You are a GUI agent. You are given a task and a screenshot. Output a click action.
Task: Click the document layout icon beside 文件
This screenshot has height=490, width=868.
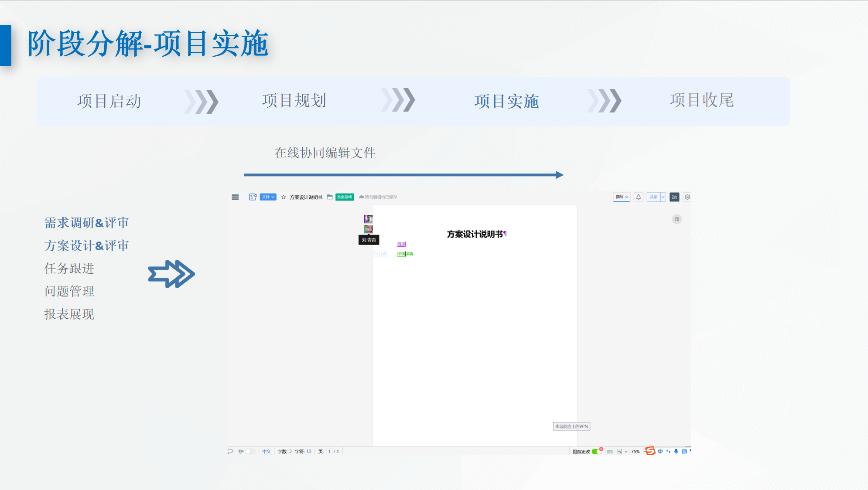coord(253,197)
